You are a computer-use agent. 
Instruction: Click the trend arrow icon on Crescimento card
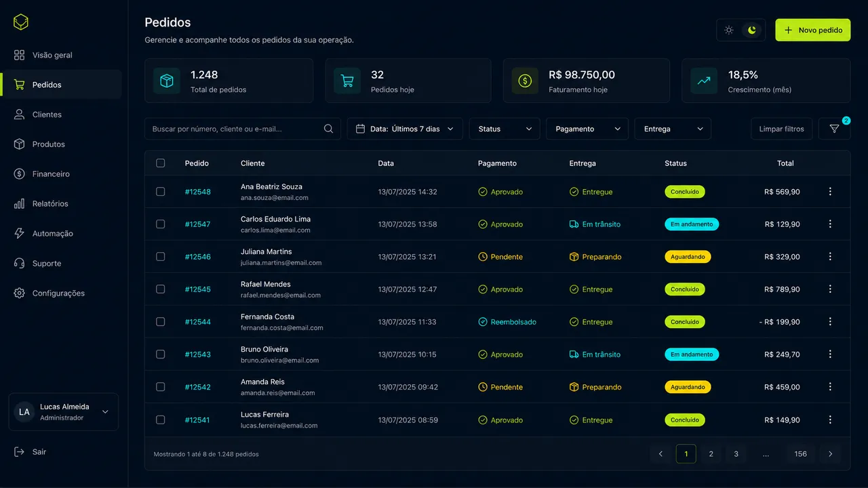tap(704, 81)
